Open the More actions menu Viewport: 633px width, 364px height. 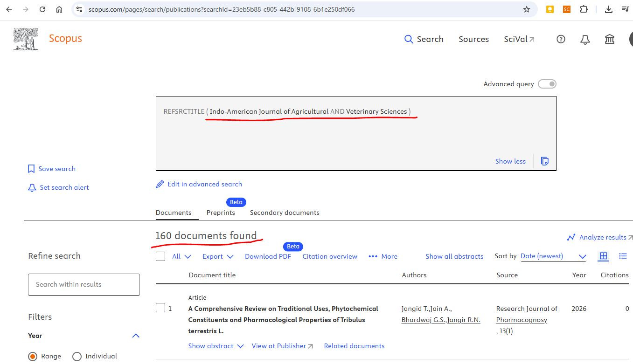[x=383, y=256]
